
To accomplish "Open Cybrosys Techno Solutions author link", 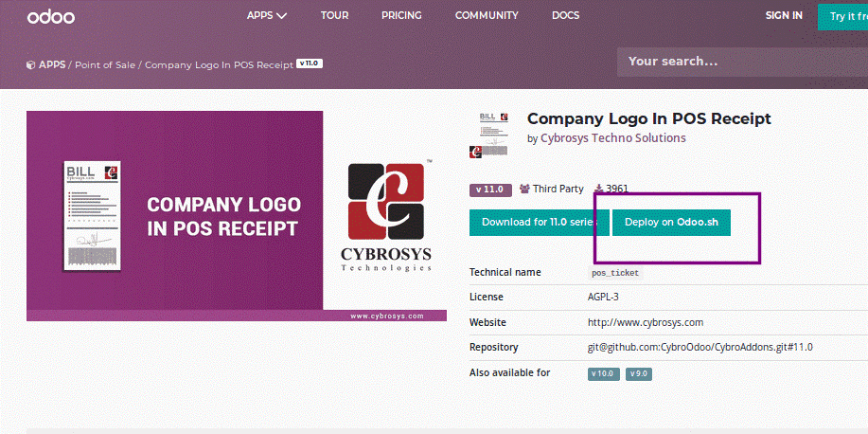I will (x=612, y=138).
